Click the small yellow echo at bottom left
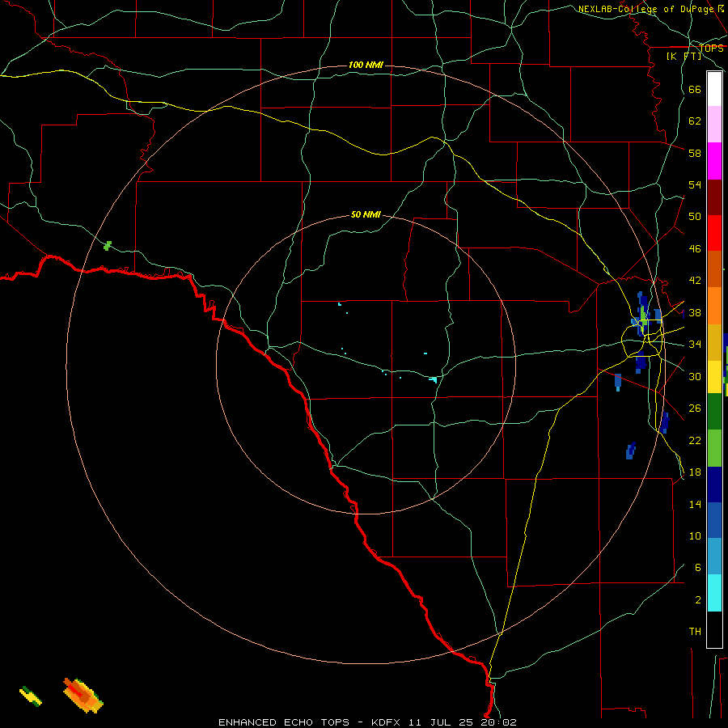Viewport: 728px width, 728px height. pyautogui.click(x=31, y=696)
